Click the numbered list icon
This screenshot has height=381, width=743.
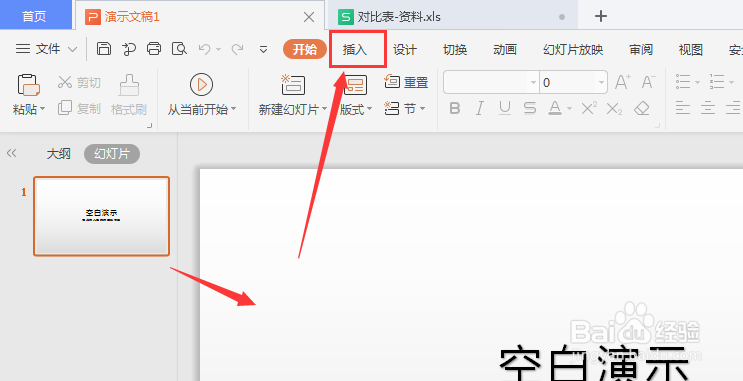coord(717,82)
